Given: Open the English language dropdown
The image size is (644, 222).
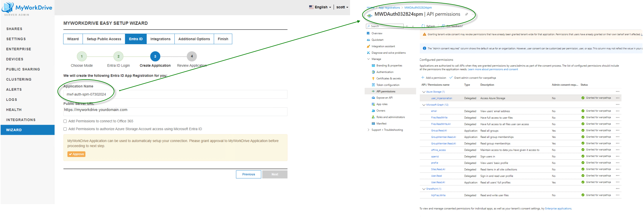Looking at the screenshot, I should (x=320, y=7).
